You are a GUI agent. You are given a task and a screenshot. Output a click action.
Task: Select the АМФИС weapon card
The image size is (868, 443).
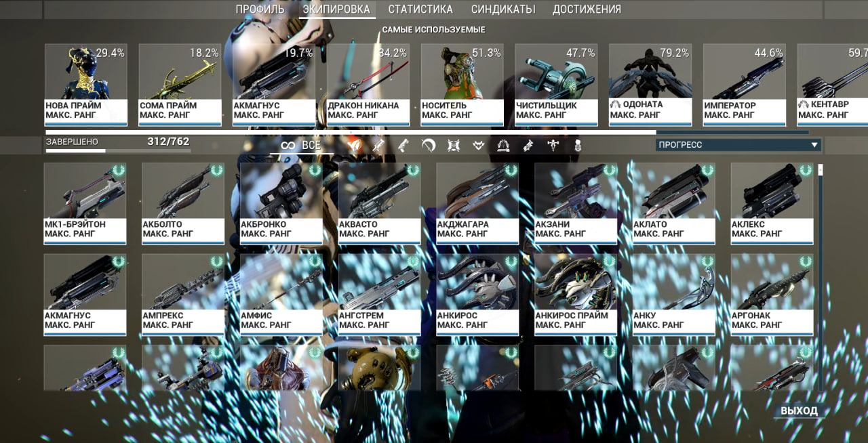point(281,295)
